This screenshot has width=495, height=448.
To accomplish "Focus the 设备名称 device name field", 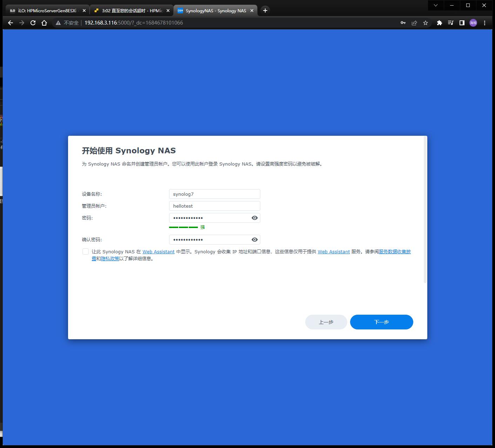I will (x=215, y=194).
